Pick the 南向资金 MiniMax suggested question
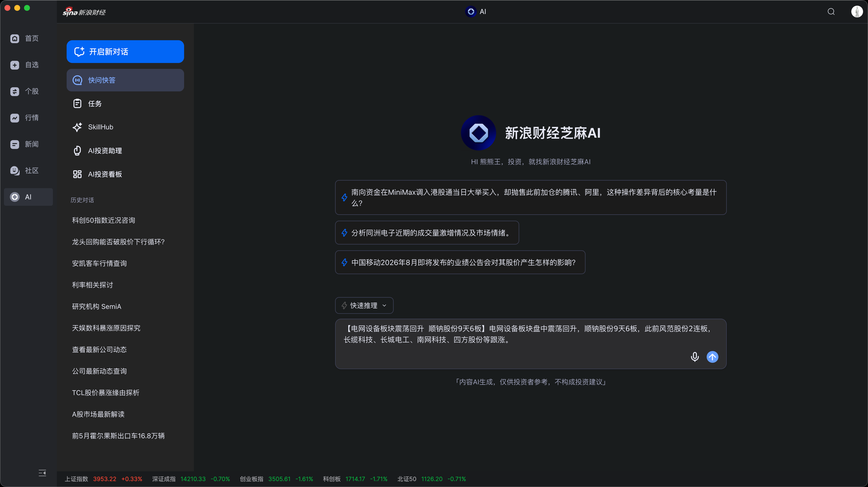 531,197
